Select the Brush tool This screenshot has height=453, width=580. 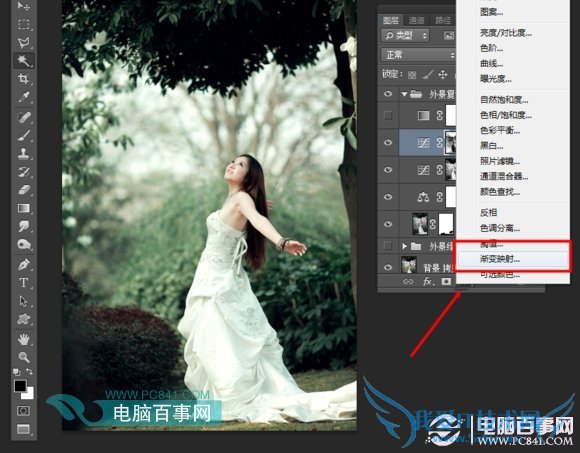pyautogui.click(x=24, y=135)
